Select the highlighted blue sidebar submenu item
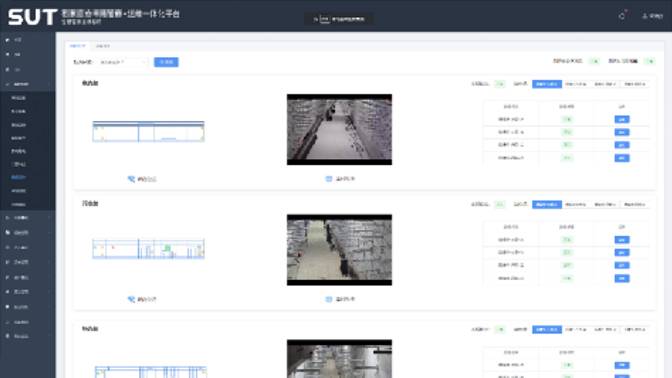The width and height of the screenshot is (672, 378). tap(18, 177)
